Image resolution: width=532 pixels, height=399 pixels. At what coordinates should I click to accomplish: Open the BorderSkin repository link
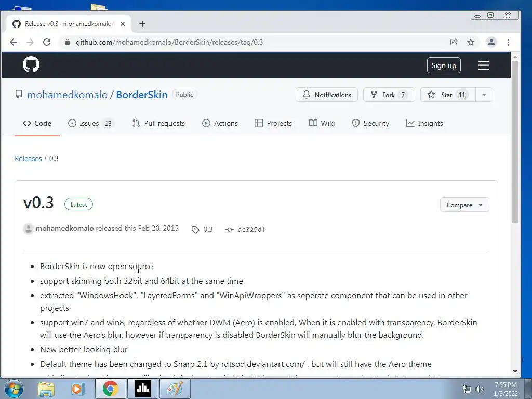click(141, 95)
